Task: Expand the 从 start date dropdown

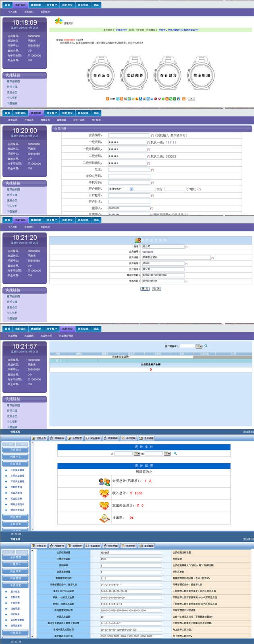Action: click(x=137, y=454)
